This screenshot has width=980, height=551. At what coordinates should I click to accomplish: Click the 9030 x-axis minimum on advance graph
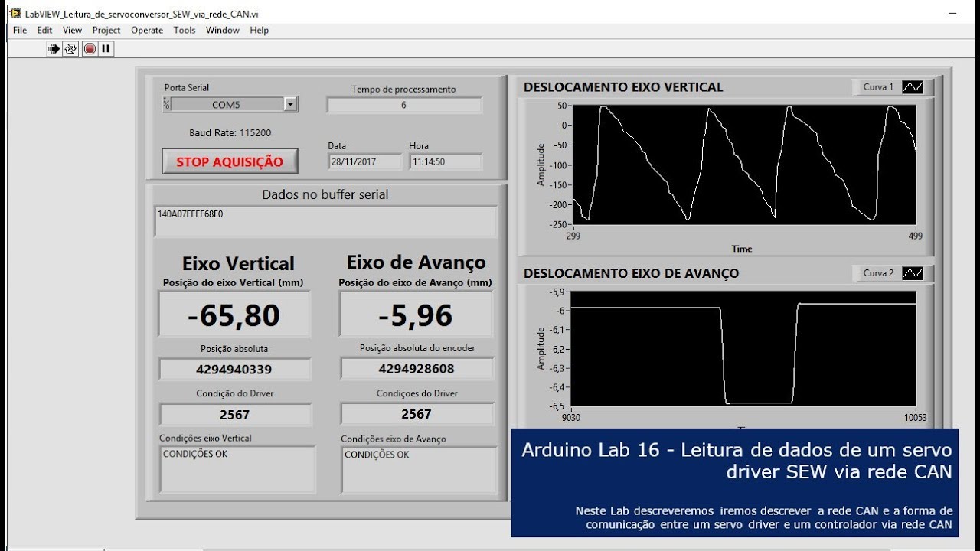coord(572,417)
